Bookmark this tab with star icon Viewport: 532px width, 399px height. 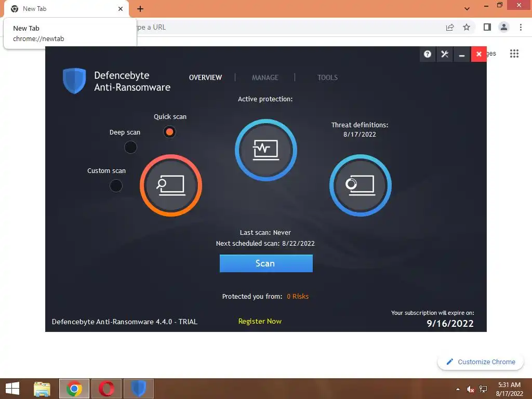pyautogui.click(x=467, y=27)
